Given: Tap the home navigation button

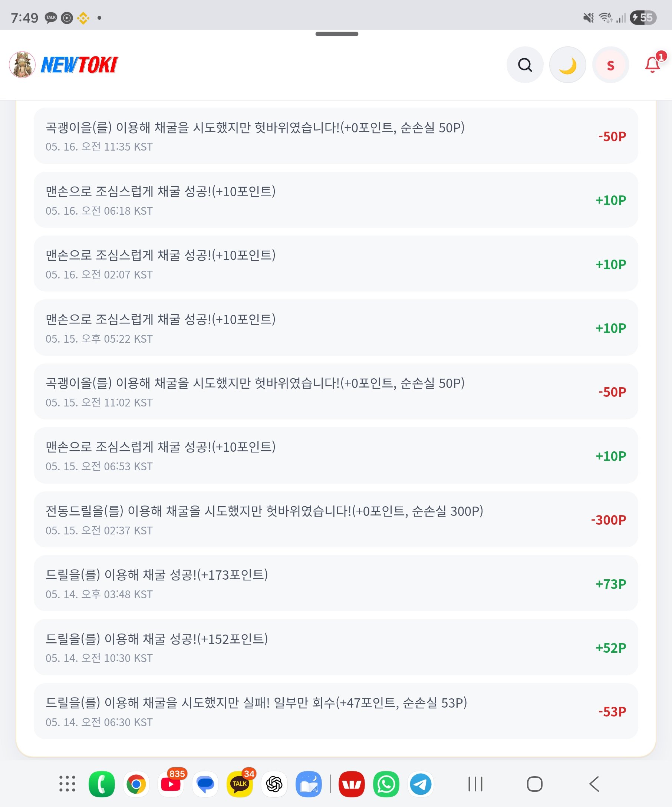Looking at the screenshot, I should 534,784.
